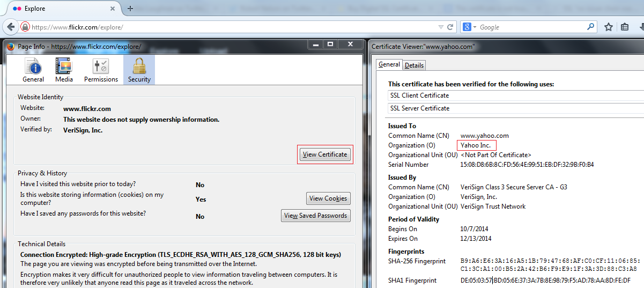Click the padlock icon in address bar
Viewport: 644px width, 288px height.
[x=25, y=27]
